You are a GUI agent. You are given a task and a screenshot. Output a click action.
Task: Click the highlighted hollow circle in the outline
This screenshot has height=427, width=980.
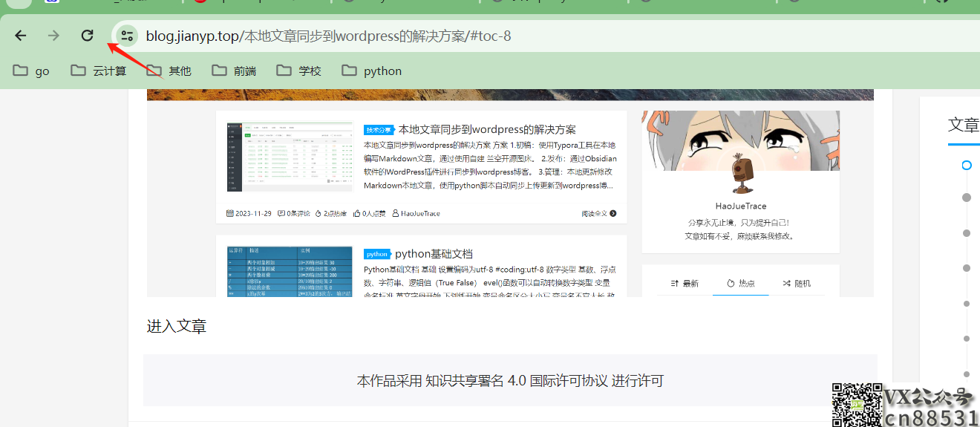[x=966, y=165]
